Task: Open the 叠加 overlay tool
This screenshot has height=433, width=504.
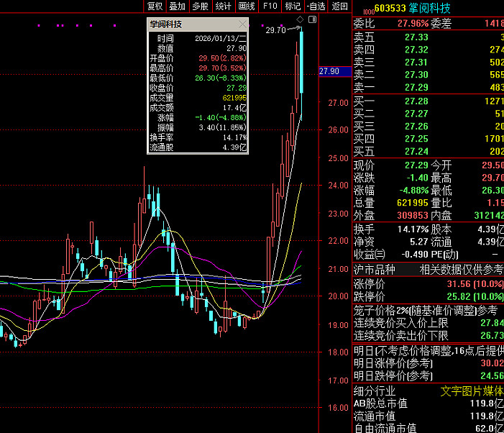Action: (x=177, y=6)
